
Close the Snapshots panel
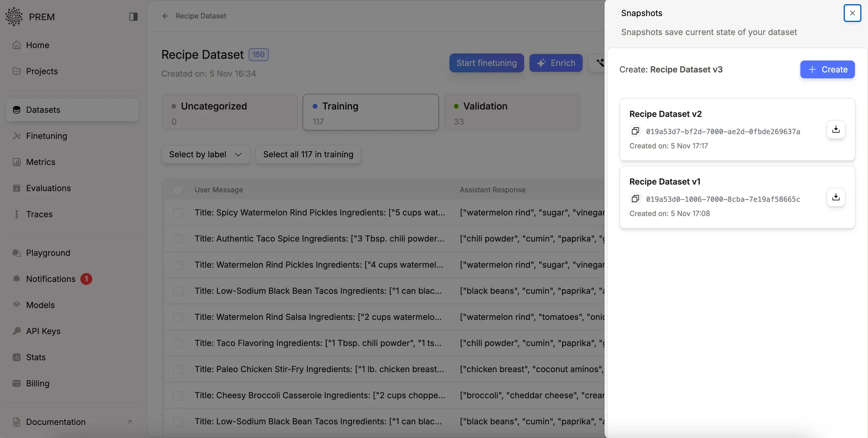pos(852,13)
